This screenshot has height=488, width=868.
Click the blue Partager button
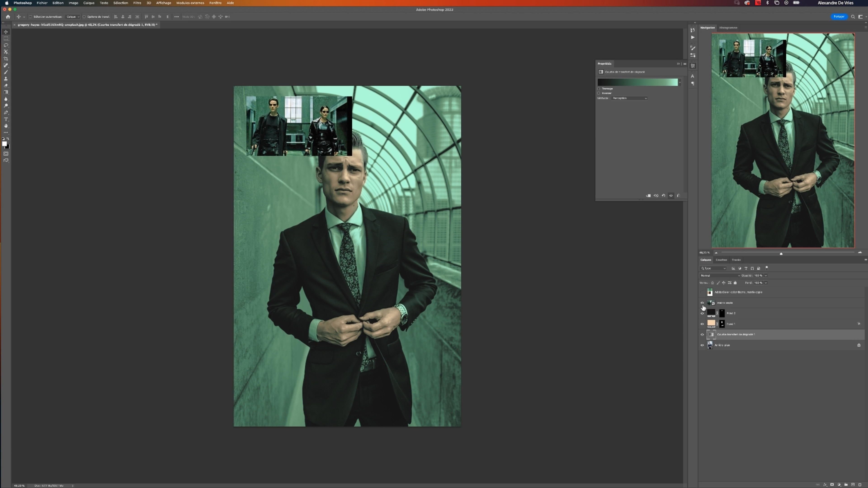(x=839, y=16)
